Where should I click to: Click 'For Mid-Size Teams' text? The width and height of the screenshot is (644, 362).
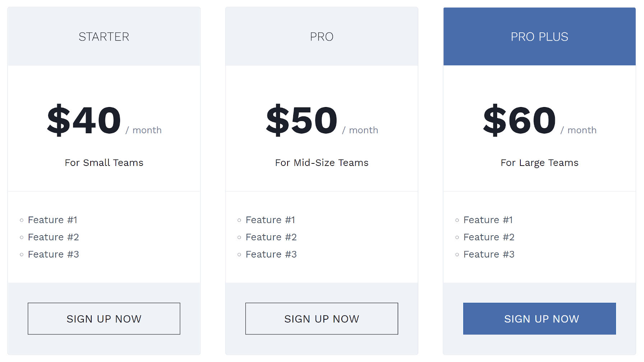click(x=322, y=162)
